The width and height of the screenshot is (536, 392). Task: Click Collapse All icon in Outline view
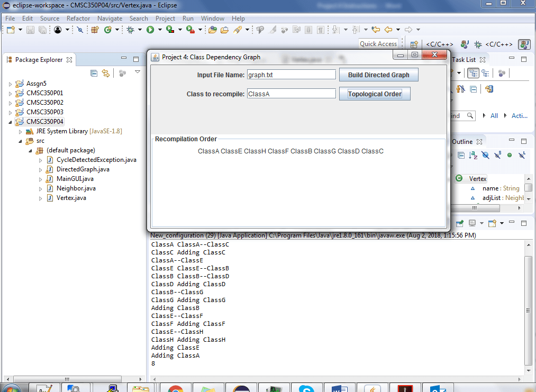[461, 156]
